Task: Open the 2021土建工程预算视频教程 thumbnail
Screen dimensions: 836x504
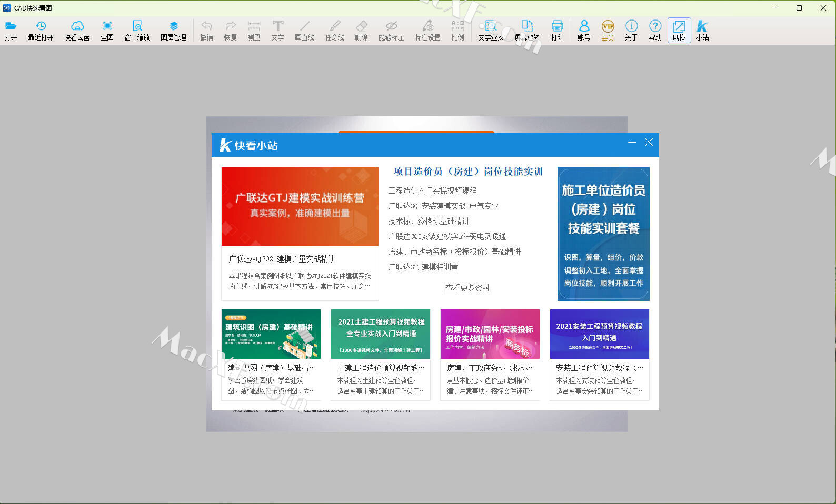Action: [381, 334]
